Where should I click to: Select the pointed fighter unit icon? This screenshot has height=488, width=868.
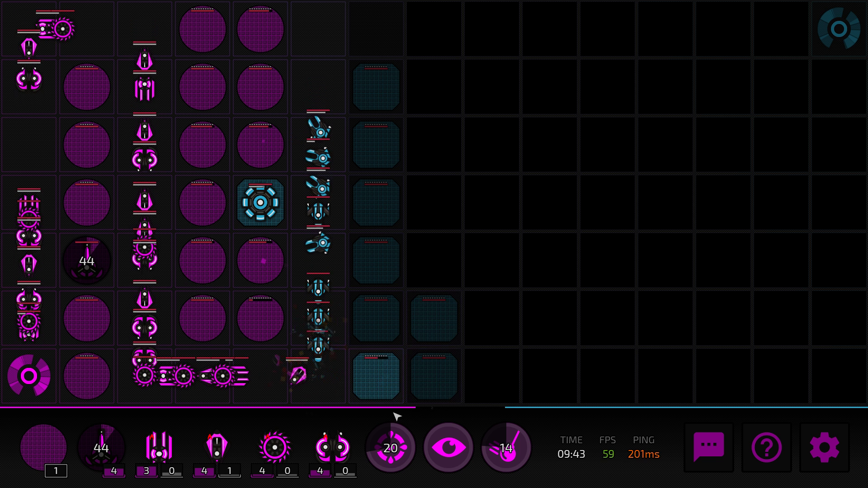pos(217,447)
